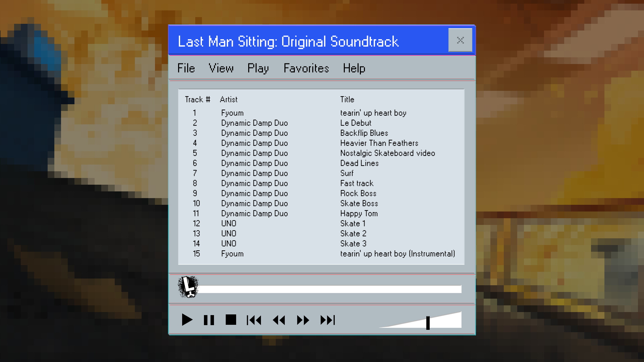
Task: Open the View menu
Action: pyautogui.click(x=221, y=68)
